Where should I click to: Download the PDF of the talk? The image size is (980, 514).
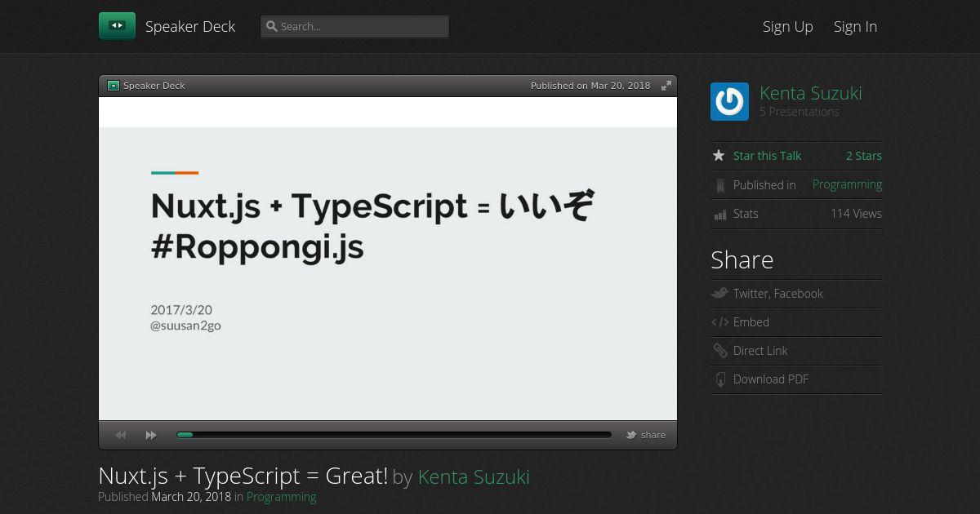771,379
